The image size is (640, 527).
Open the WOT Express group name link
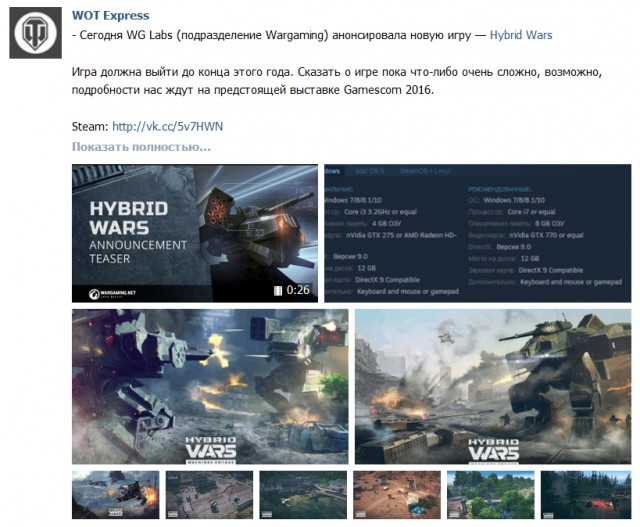coord(111,16)
